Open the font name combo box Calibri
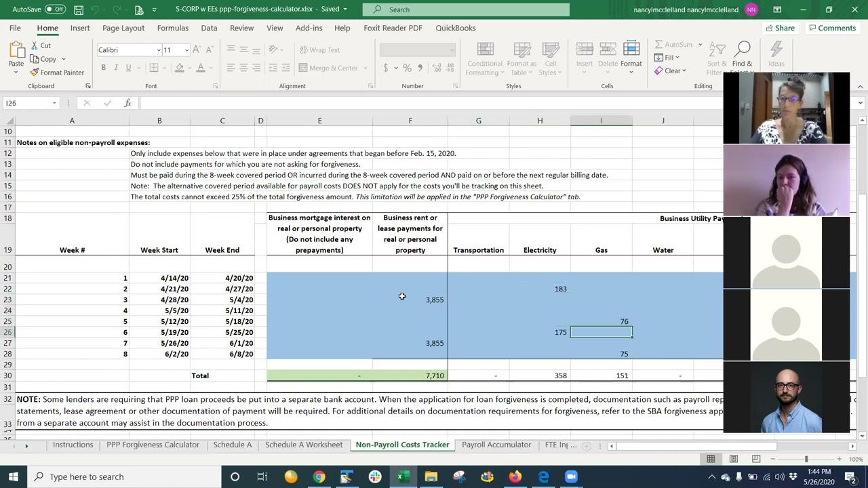This screenshot has width=868, height=488. (x=129, y=50)
